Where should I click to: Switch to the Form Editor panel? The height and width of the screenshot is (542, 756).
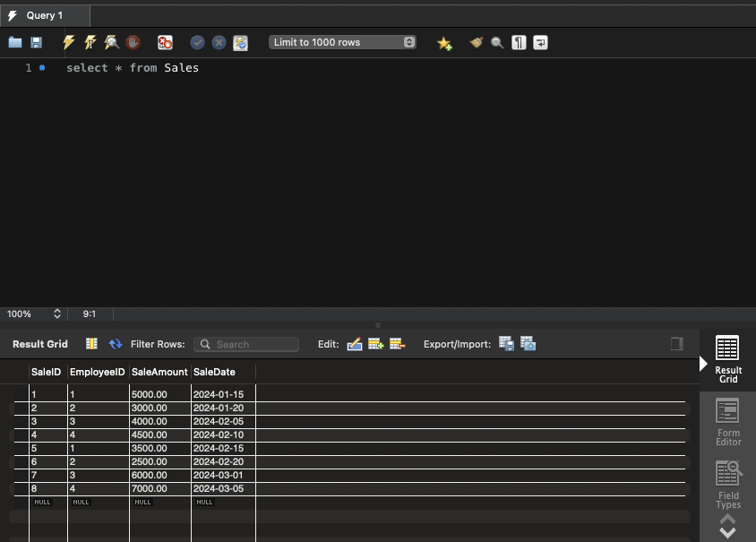pyautogui.click(x=728, y=423)
